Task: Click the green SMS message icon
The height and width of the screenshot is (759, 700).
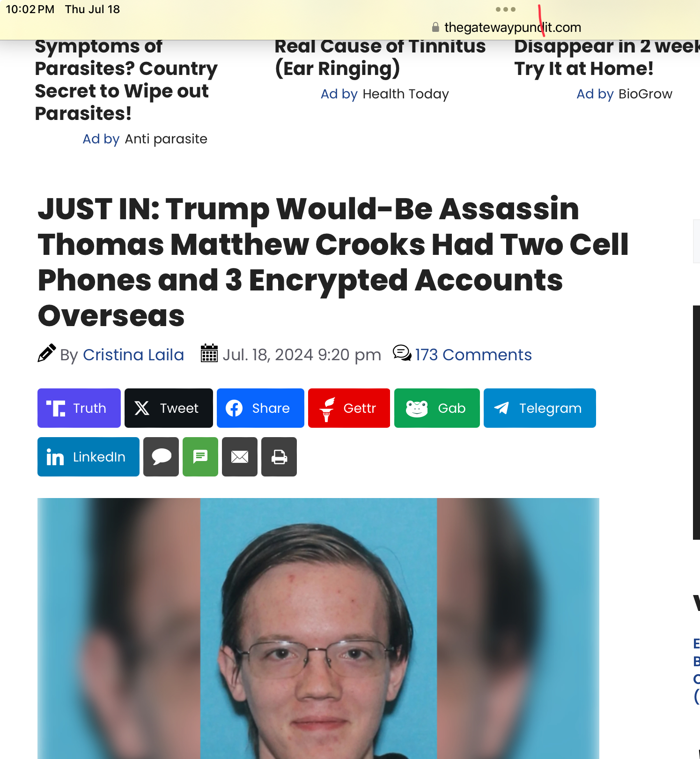Action: [x=200, y=457]
